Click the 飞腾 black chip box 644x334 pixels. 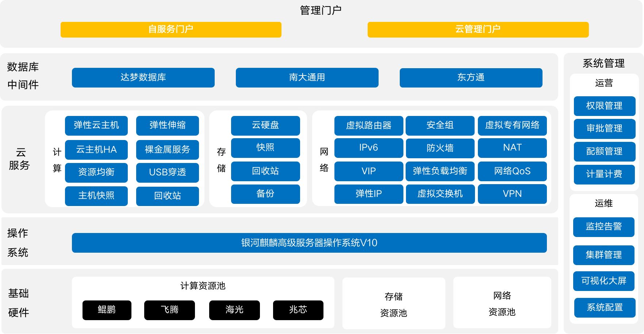(169, 310)
